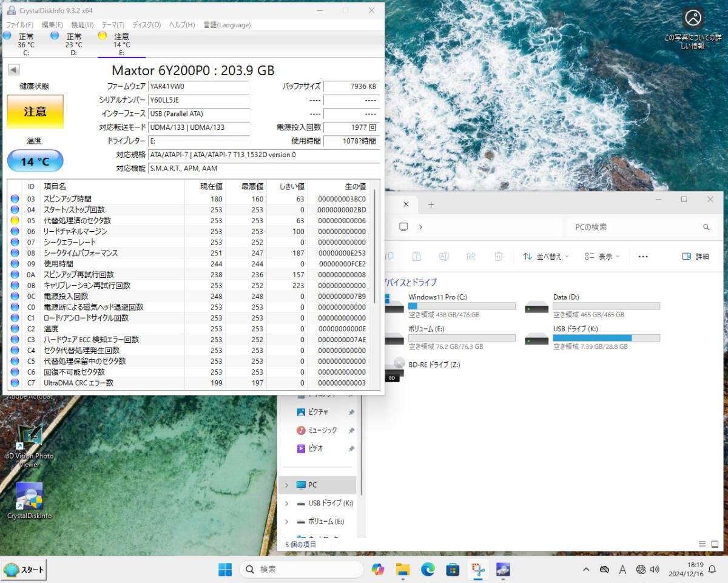This screenshot has height=583, width=728.
Task: Click the 電源投入回数 value 1977 回
Action: (x=351, y=127)
